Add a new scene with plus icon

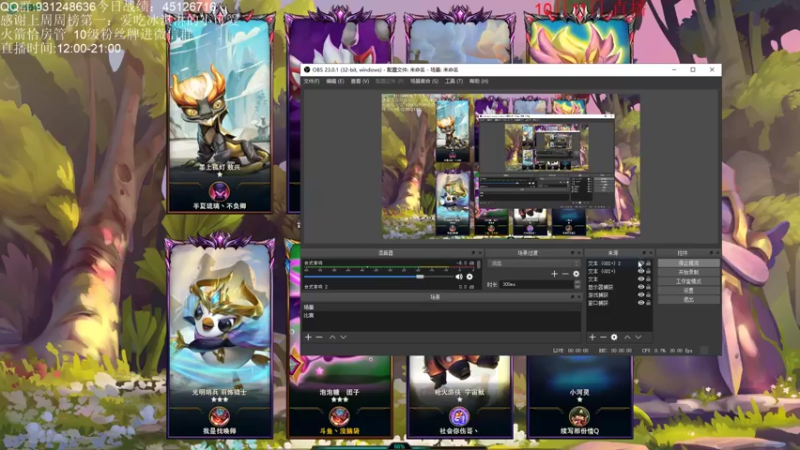click(x=308, y=337)
